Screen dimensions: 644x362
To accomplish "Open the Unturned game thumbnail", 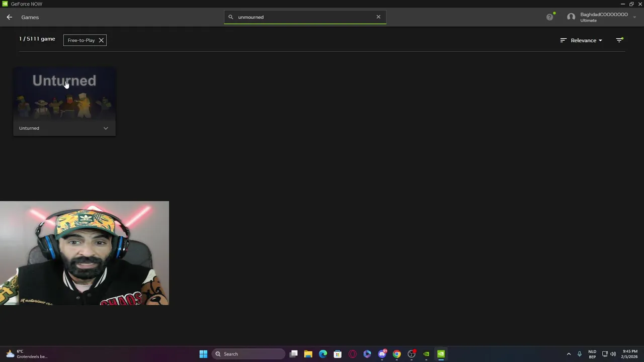I will [64, 95].
